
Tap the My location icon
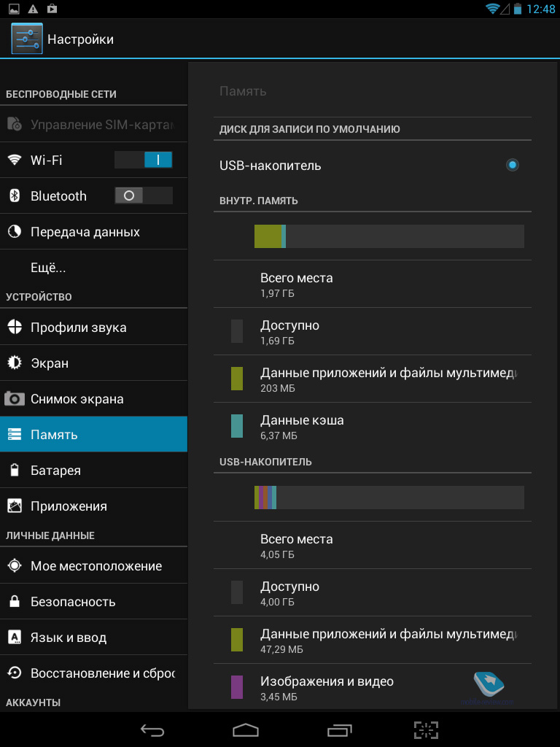click(x=15, y=566)
